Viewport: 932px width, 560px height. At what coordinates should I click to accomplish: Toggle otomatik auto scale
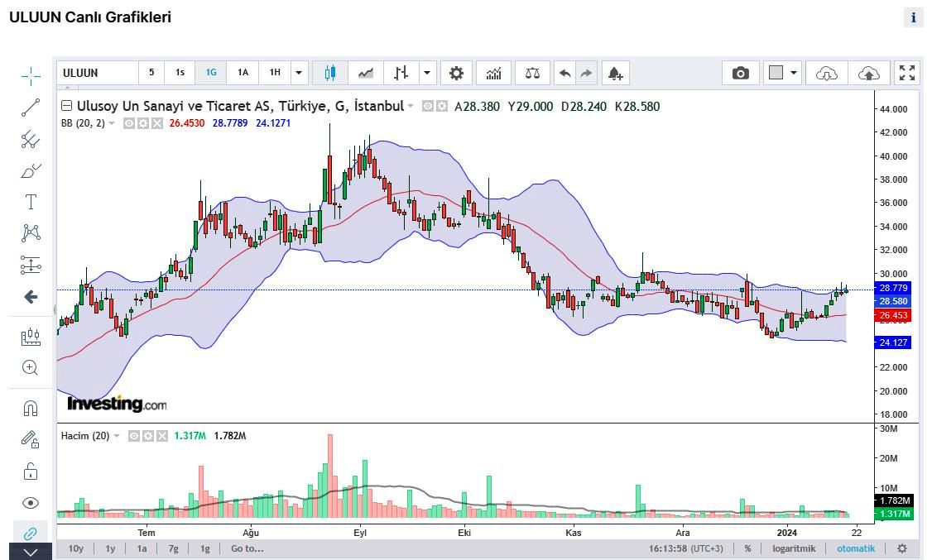click(856, 548)
